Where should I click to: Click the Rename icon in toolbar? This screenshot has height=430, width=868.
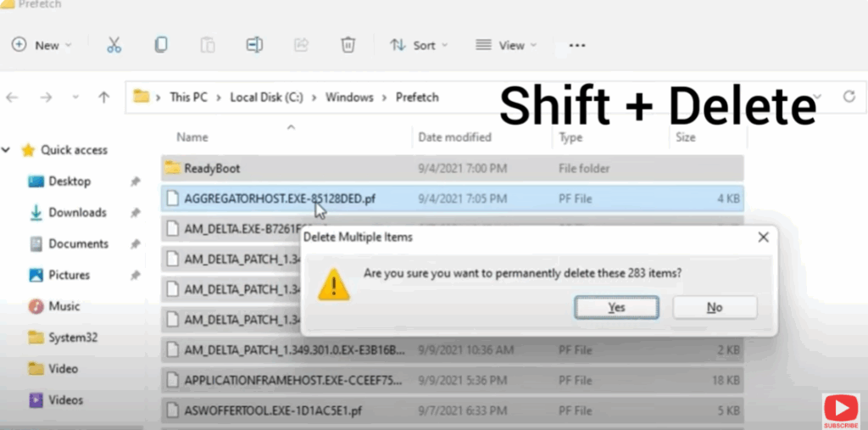(253, 45)
